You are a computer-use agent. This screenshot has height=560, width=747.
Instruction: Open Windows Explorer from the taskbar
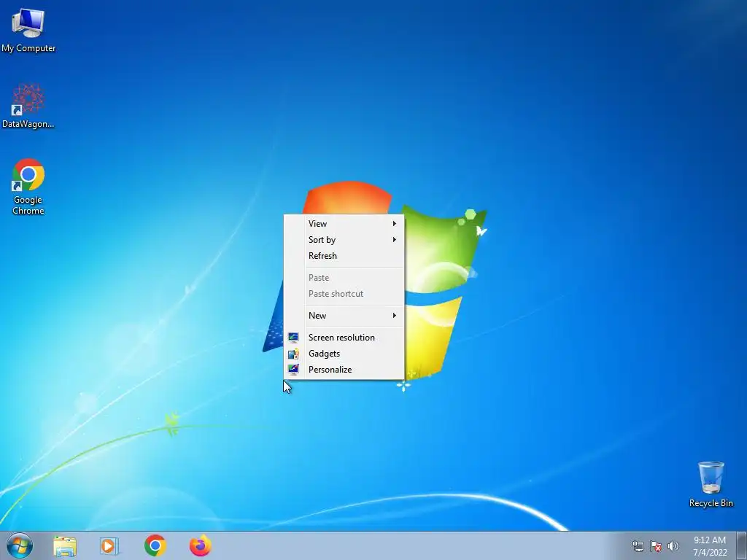[65, 546]
